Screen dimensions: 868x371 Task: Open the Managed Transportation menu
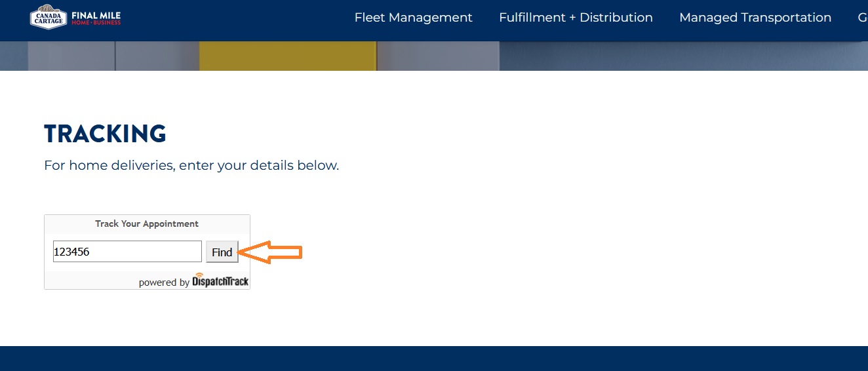(755, 18)
